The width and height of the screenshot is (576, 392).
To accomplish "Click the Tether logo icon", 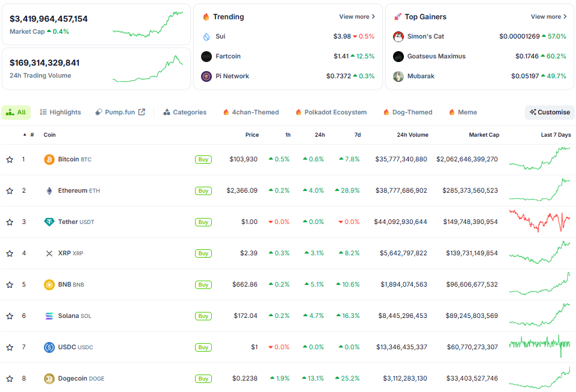I will 49,222.
